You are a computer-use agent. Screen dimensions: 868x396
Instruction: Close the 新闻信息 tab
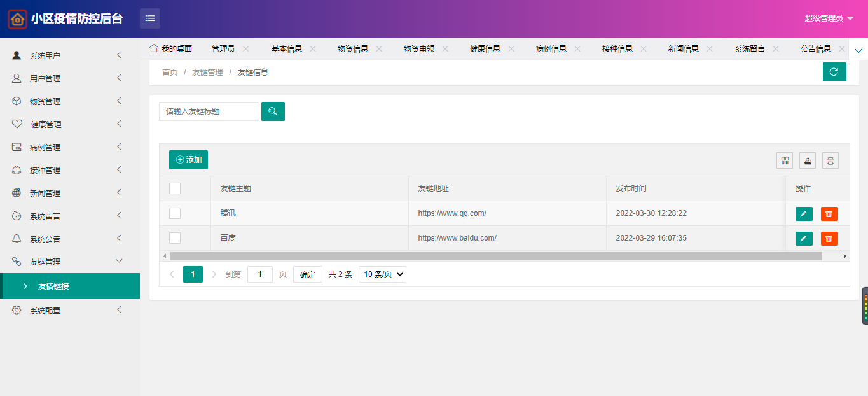point(710,48)
